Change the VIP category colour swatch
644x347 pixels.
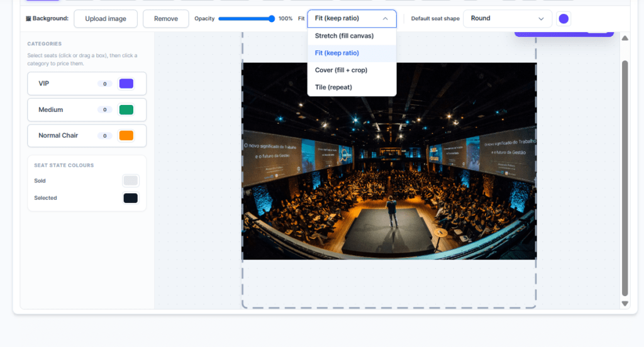coord(126,84)
